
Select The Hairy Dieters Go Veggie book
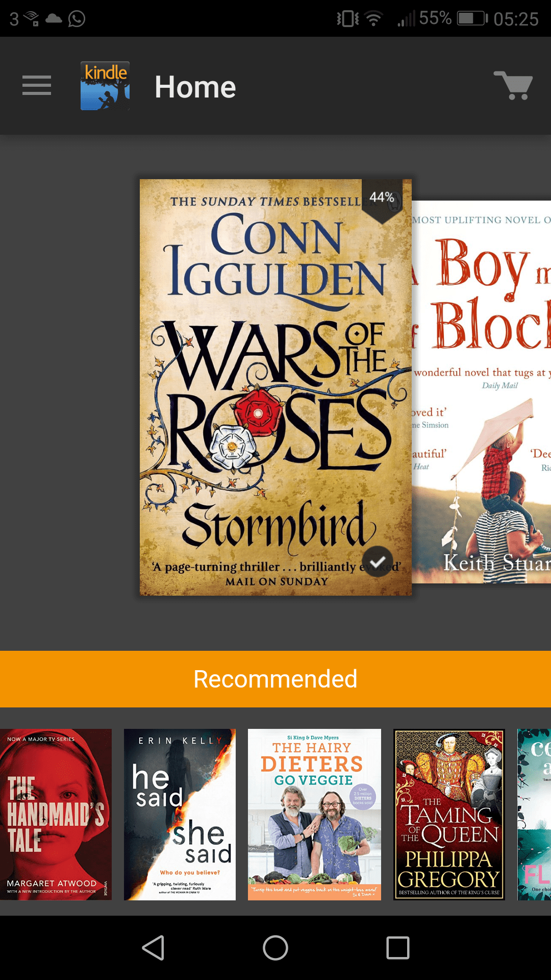click(314, 814)
